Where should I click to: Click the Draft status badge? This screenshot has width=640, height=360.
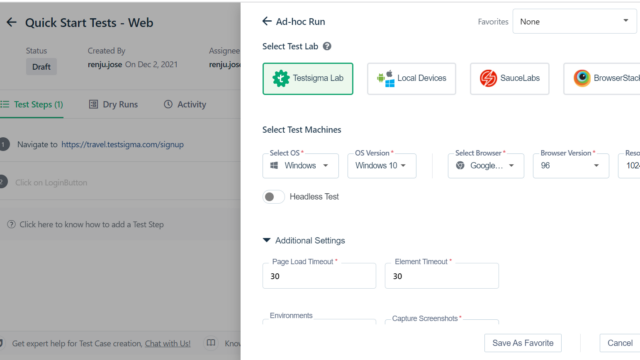click(41, 67)
